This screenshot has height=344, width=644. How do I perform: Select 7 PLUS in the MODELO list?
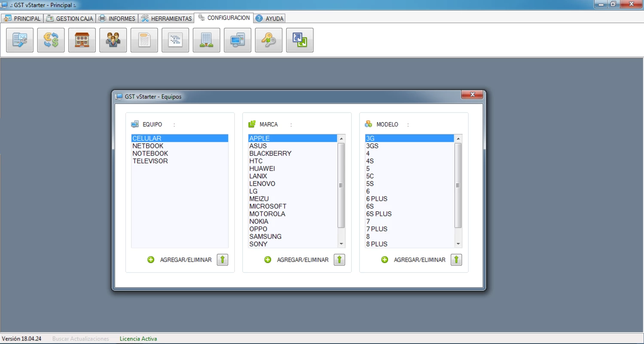click(410, 229)
